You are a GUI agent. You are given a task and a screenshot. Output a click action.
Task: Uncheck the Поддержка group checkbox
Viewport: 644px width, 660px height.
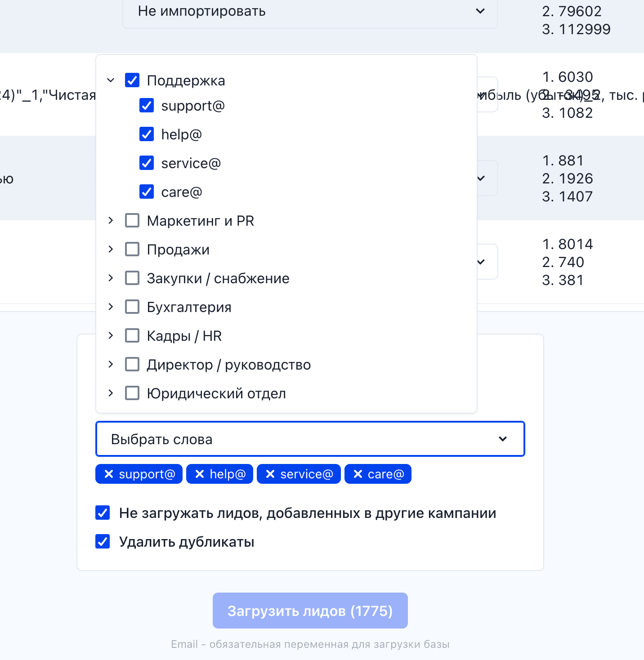[x=132, y=80]
